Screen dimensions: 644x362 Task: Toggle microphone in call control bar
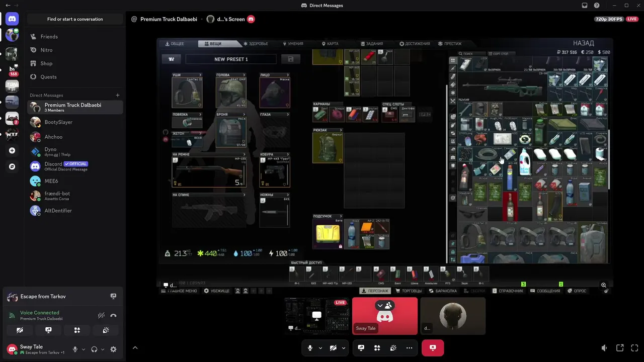(310, 348)
